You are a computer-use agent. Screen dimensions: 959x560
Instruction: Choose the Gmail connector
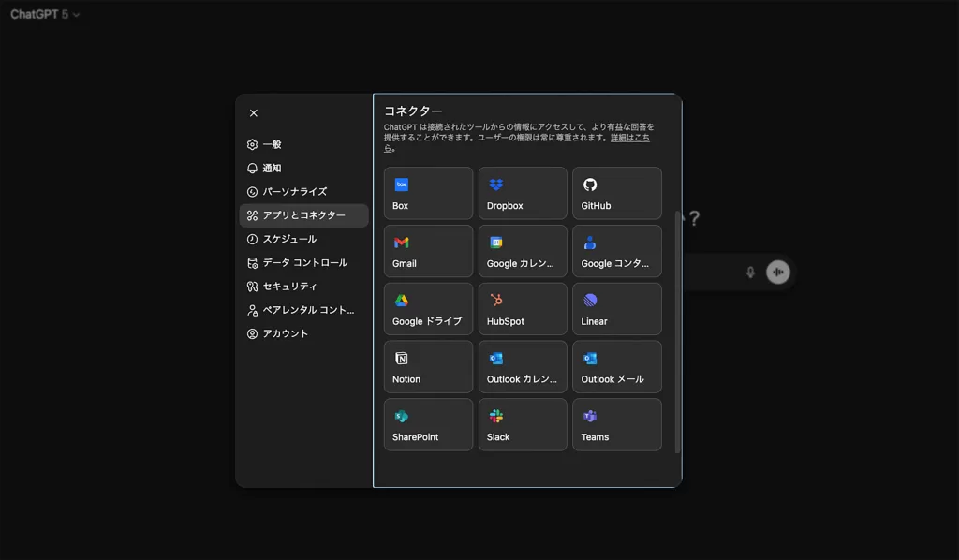pyautogui.click(x=428, y=252)
